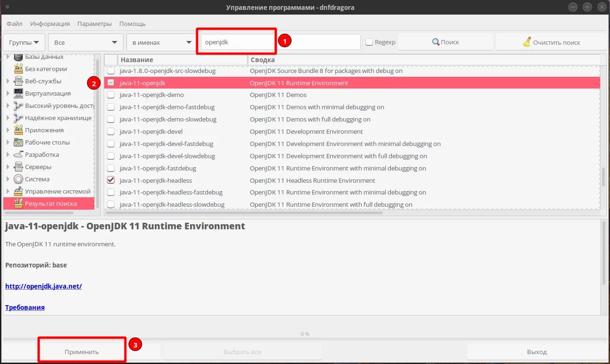The image size is (610, 364).
Task: Expand the Серверы tree node
Action: 8,167
